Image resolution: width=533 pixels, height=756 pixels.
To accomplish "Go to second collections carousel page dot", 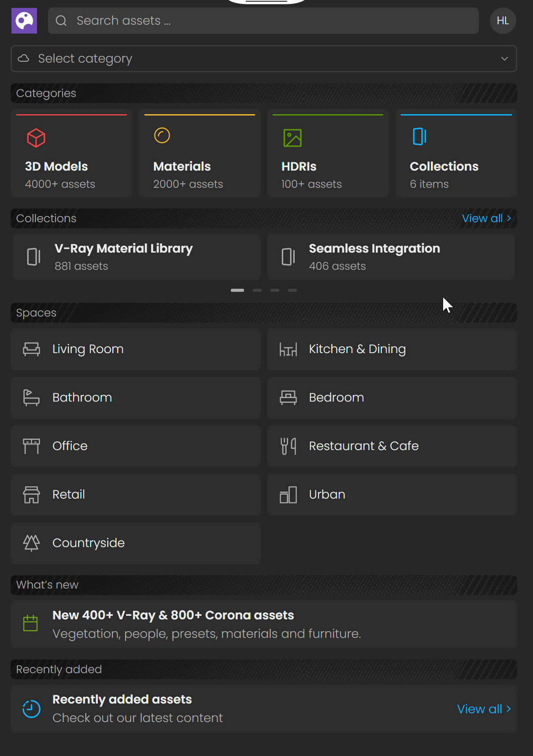I will [257, 290].
